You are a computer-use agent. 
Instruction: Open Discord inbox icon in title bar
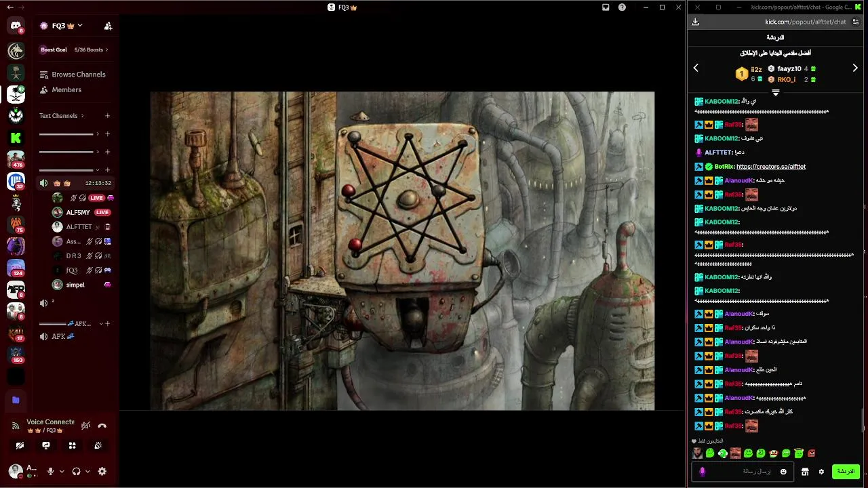coord(606,7)
